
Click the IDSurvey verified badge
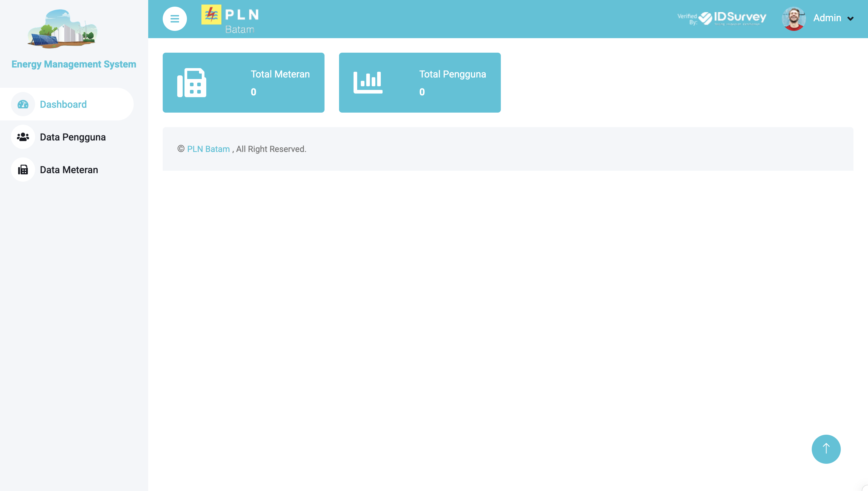(722, 18)
